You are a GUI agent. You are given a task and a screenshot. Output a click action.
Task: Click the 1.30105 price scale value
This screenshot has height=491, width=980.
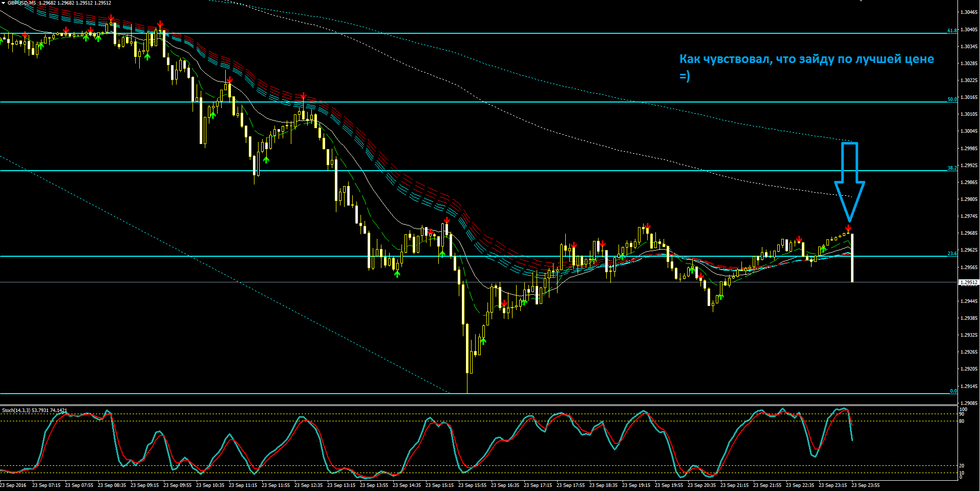[969, 114]
